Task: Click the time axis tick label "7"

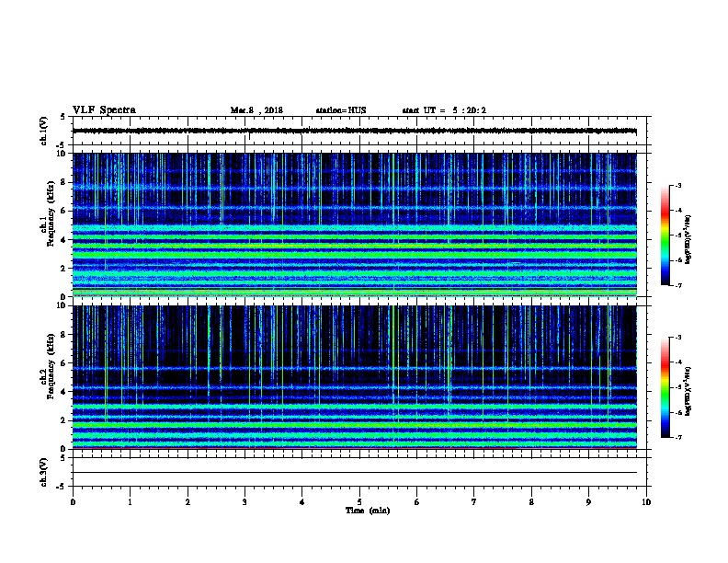Action: click(x=474, y=502)
